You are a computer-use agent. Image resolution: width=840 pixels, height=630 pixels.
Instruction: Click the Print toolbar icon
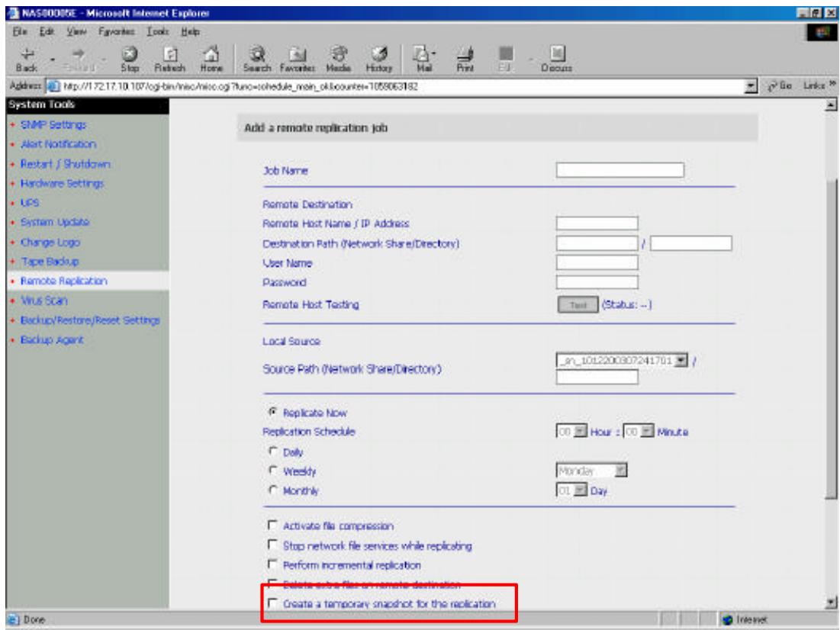pyautogui.click(x=465, y=59)
